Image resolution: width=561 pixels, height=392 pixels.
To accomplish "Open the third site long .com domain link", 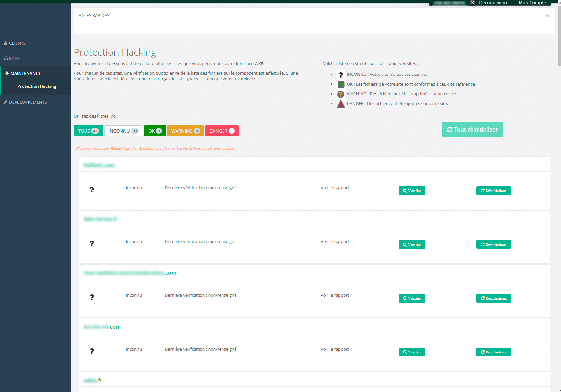I will tap(130, 273).
